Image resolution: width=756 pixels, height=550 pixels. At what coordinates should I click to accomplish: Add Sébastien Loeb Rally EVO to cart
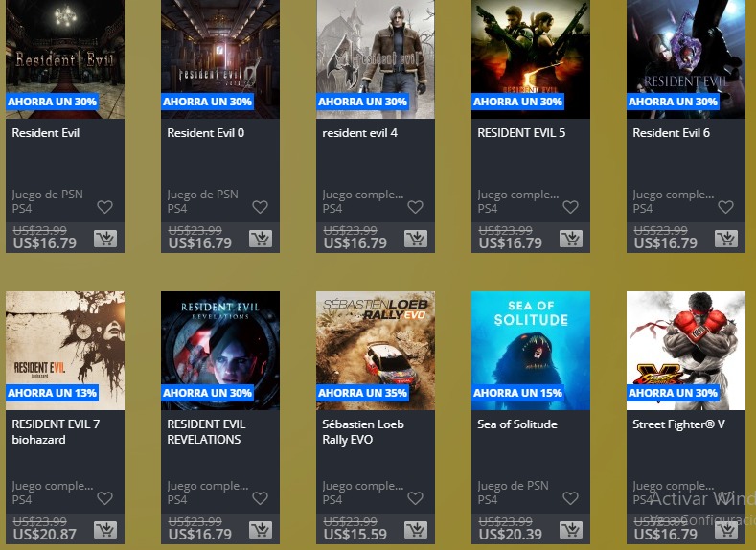416,530
